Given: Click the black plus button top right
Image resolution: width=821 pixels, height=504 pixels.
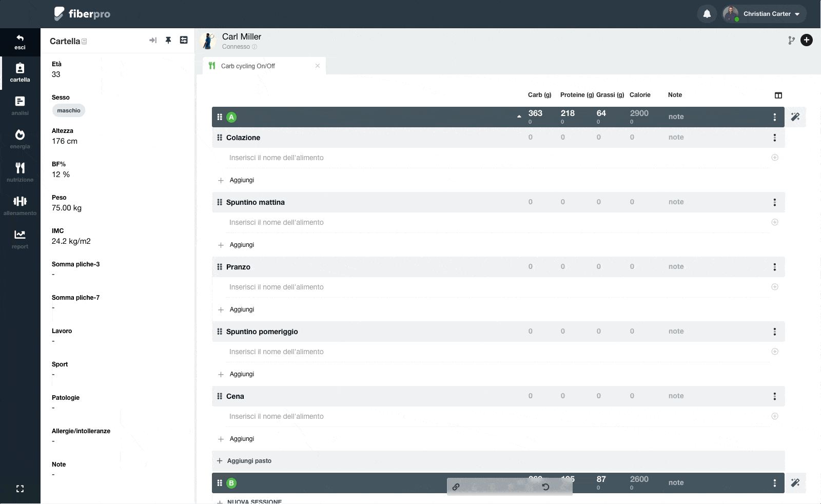Looking at the screenshot, I should point(807,40).
